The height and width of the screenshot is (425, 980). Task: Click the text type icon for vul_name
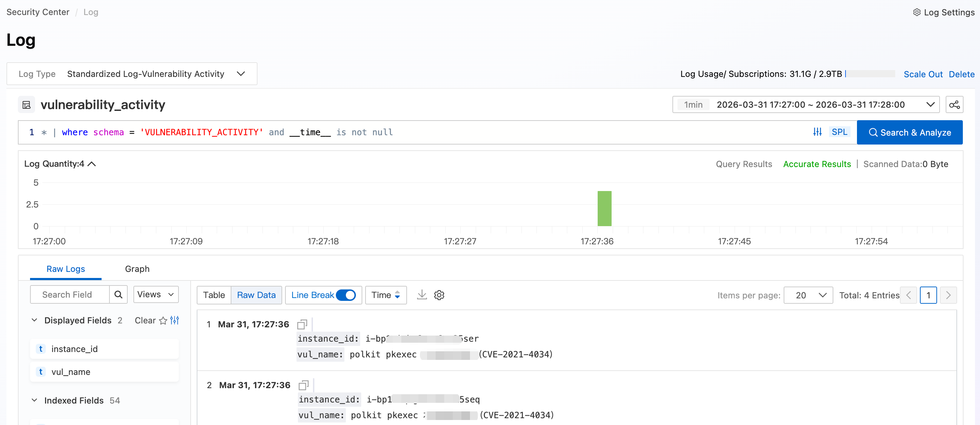(x=41, y=372)
